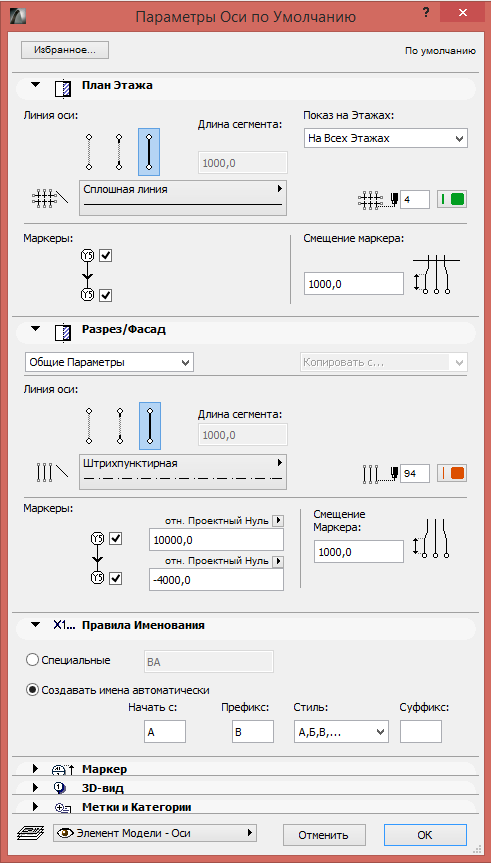Viewport: 491px width, 863px height.
Task: Choose the first dotted axis line icon in План Этажа
Action: pyautogui.click(x=89, y=151)
